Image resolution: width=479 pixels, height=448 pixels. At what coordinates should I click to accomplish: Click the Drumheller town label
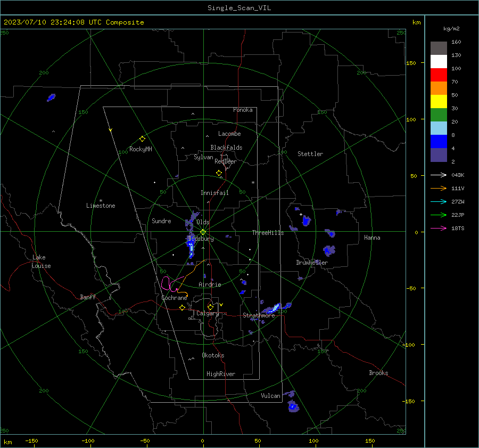(312, 263)
